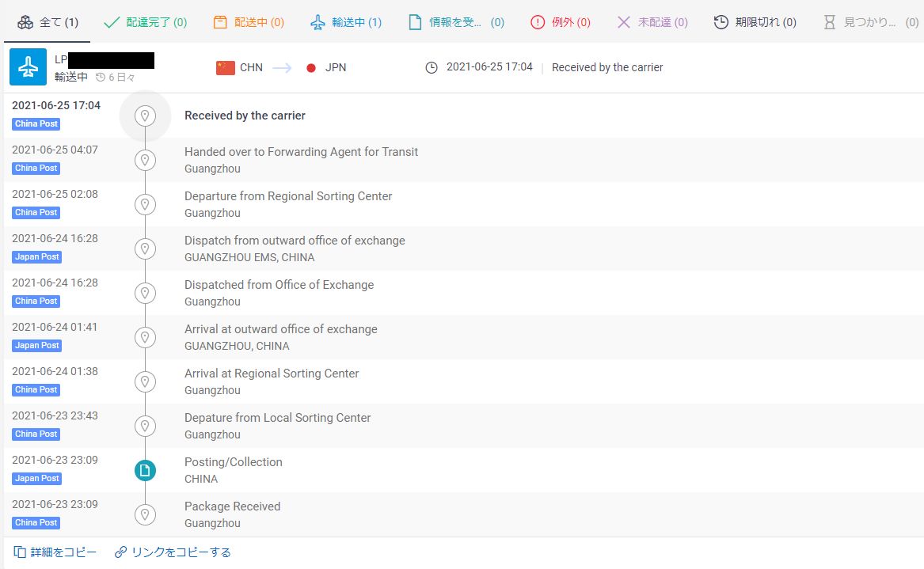Open the 期限切れ (0) tab

[x=755, y=22]
